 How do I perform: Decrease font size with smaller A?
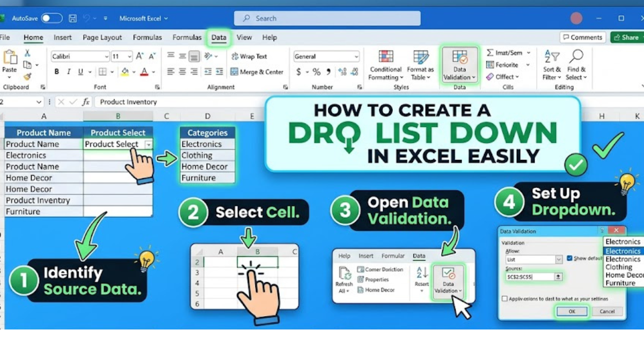tap(151, 56)
